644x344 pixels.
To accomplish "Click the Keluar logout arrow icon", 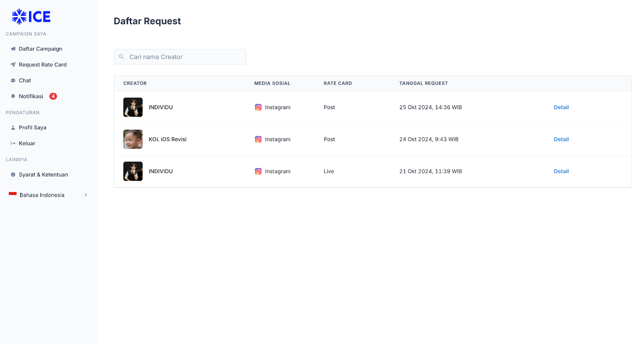I will pos(13,143).
